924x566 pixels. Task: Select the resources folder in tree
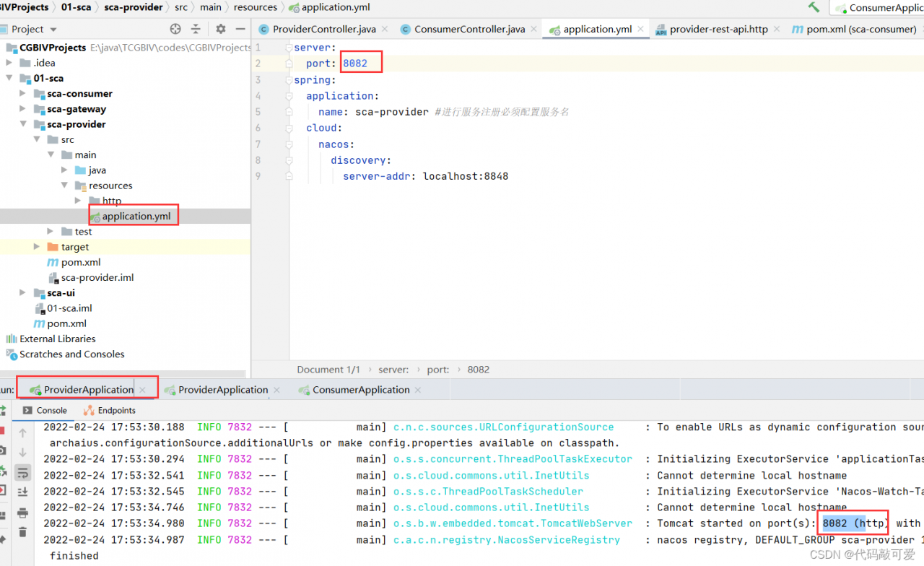point(110,186)
